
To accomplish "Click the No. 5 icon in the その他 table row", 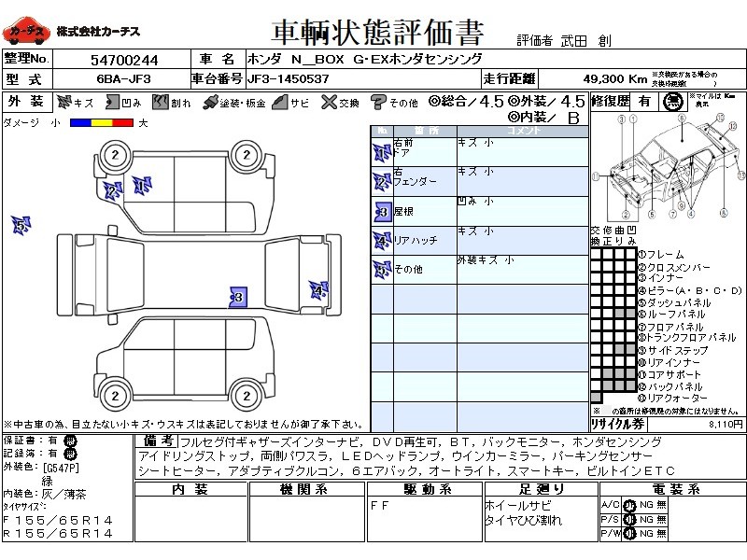I will pyautogui.click(x=382, y=270).
